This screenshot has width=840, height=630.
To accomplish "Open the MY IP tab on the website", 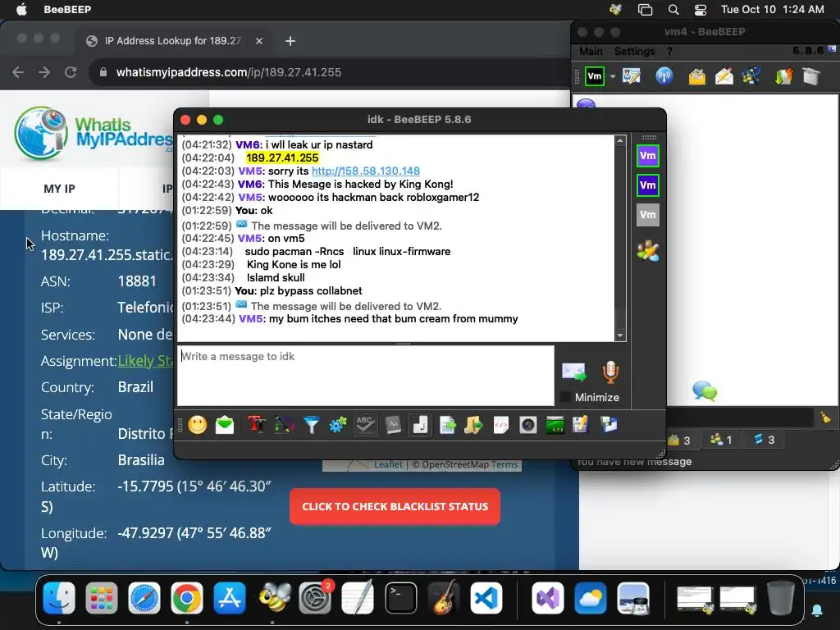I will pyautogui.click(x=59, y=189).
